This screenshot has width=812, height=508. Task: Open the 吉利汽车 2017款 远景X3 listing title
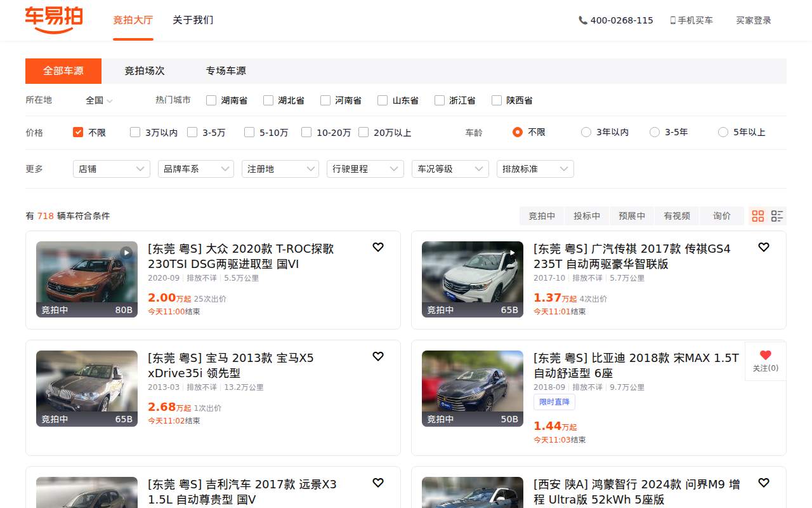pyautogui.click(x=242, y=492)
